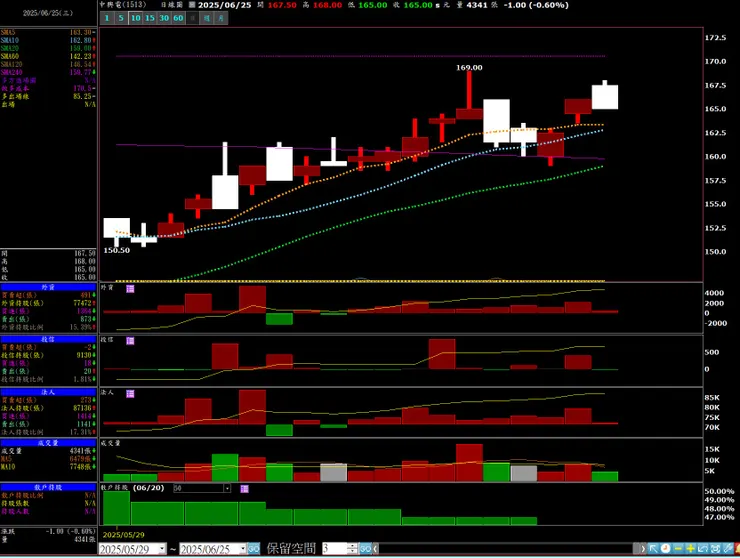Select the 30-minute chart interval button
The image size is (740, 558).
click(164, 18)
